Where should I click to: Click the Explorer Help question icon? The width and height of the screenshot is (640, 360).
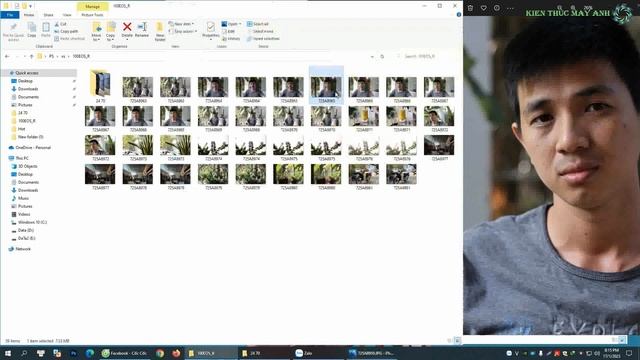click(x=459, y=15)
